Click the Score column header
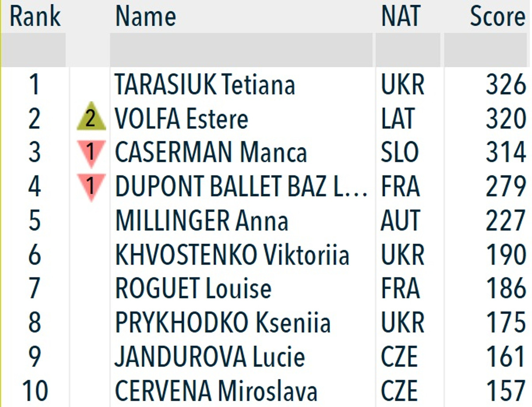 (x=497, y=17)
